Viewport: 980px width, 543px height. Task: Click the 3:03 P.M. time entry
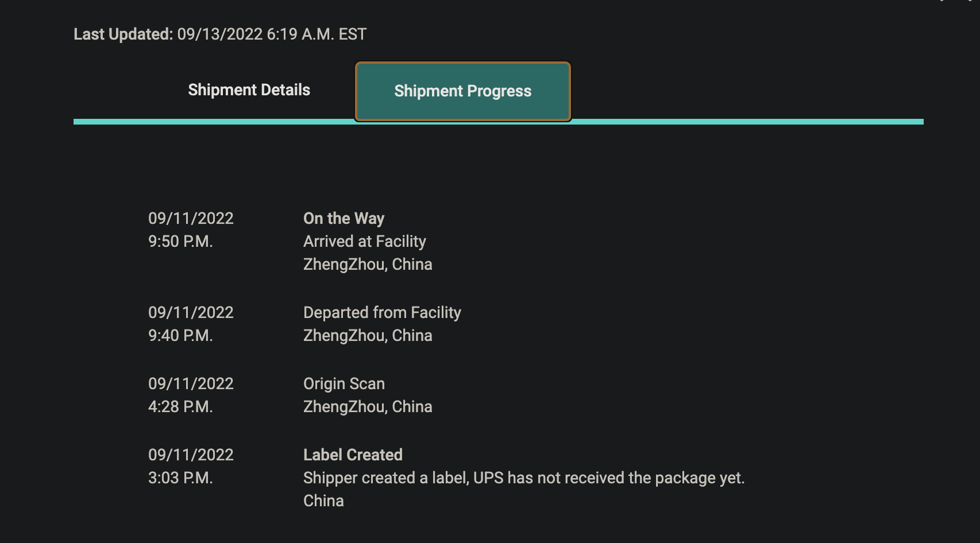click(180, 478)
